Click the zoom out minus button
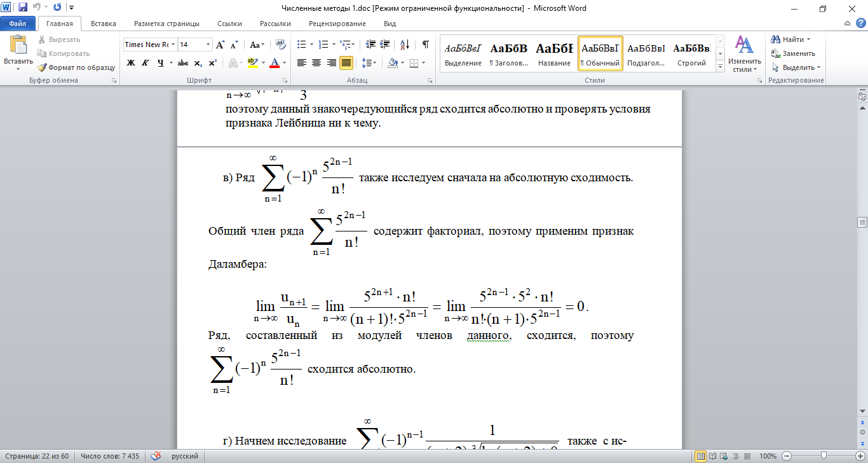 [787, 456]
